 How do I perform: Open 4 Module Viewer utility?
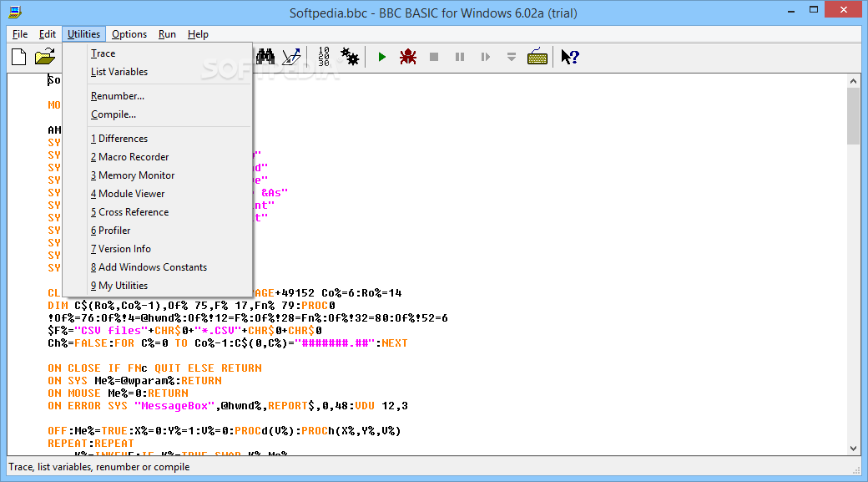tap(158, 193)
